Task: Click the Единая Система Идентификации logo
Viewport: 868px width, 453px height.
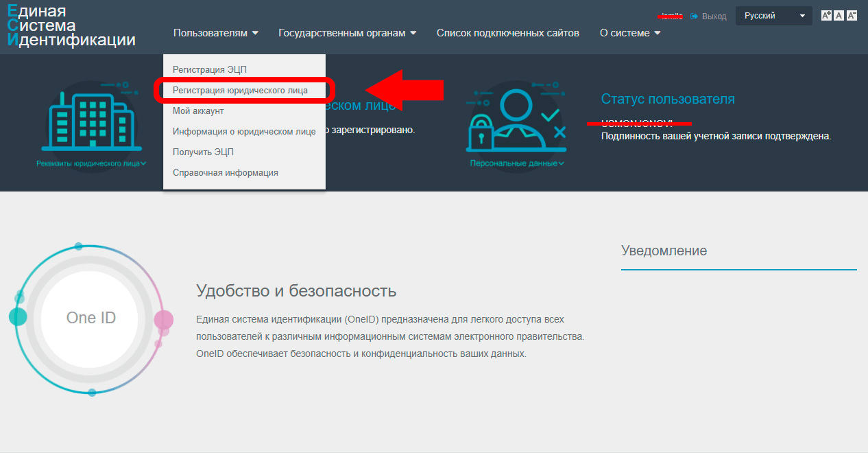Action: click(71, 26)
